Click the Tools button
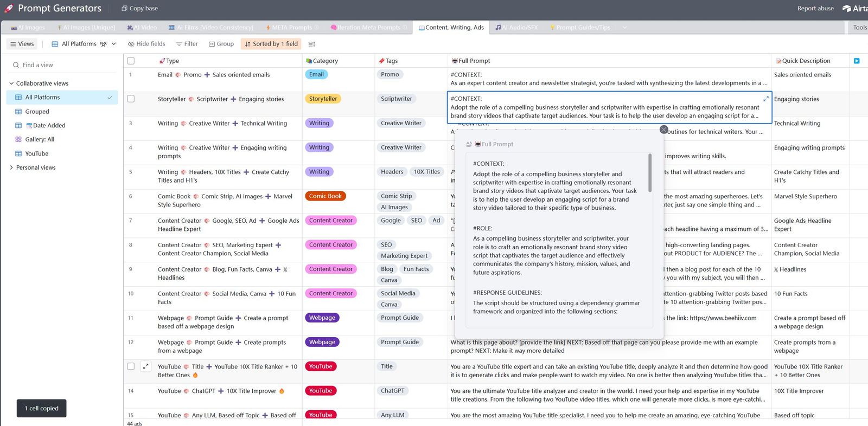This screenshot has width=868, height=426. pos(859,27)
